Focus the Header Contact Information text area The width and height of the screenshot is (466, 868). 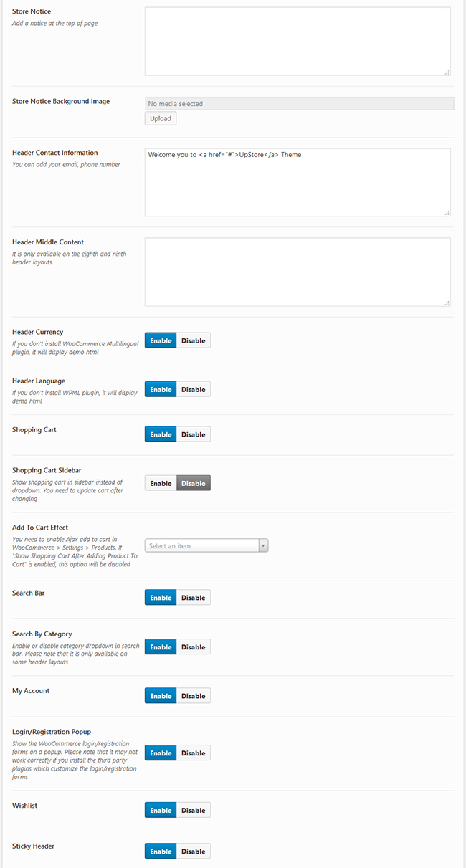pos(298,182)
